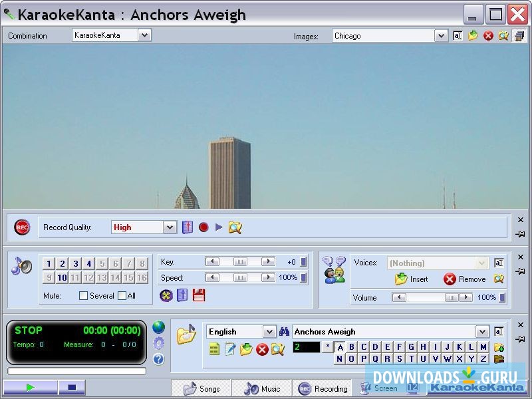Click the Insert voices button
Screen dimensions: 532x399
tap(410, 279)
